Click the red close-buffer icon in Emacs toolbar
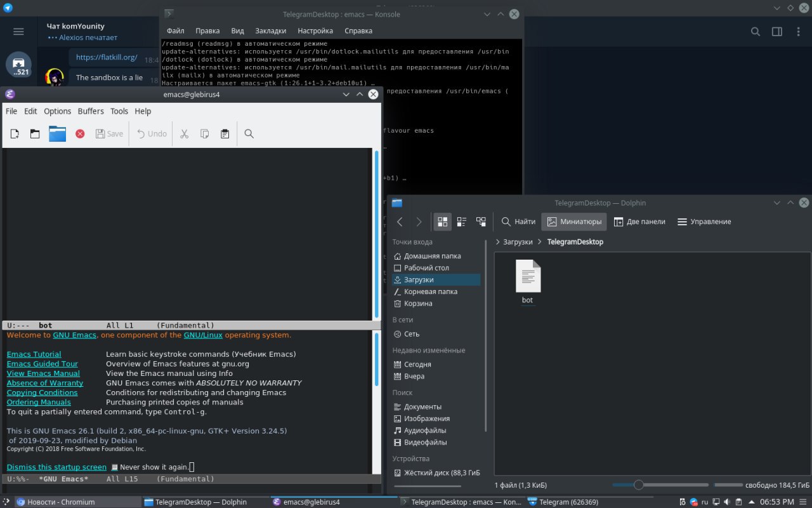 pos(80,134)
